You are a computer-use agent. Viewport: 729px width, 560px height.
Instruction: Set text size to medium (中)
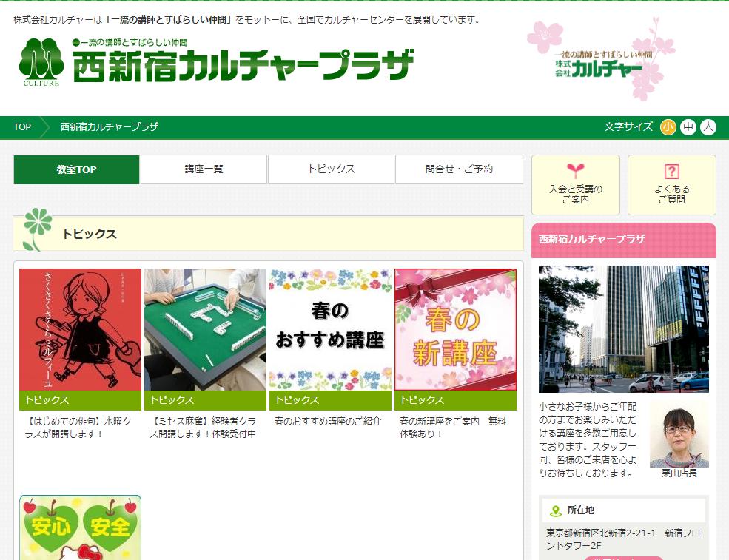pos(688,127)
